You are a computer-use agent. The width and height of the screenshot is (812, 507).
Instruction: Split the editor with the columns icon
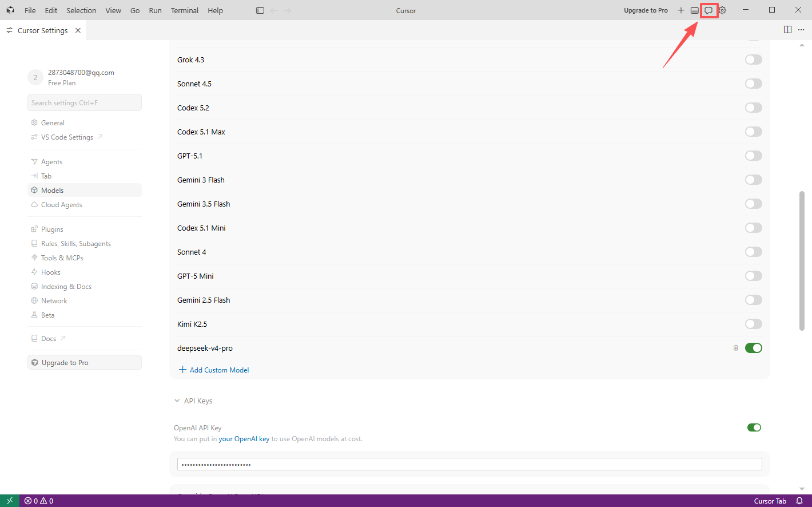click(788, 30)
